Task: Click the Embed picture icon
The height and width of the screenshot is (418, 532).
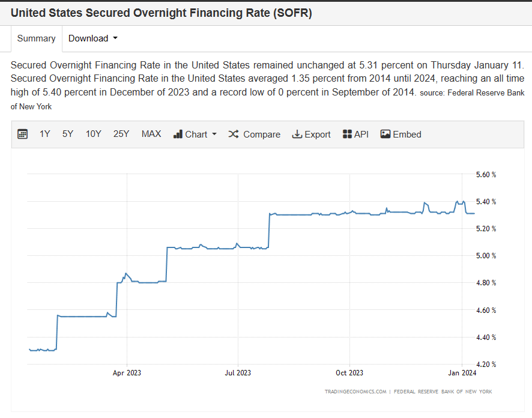Action: click(x=384, y=134)
